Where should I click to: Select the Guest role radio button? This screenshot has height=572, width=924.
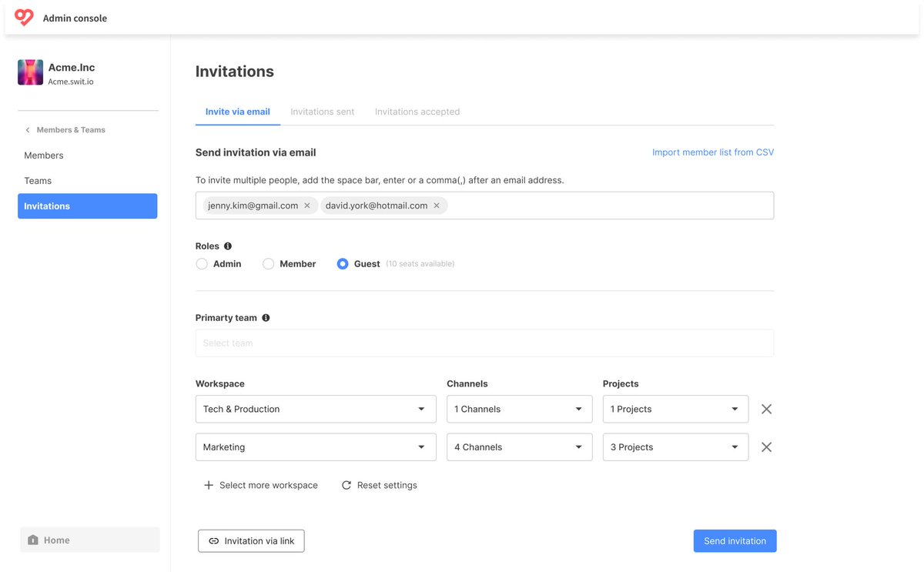343,264
